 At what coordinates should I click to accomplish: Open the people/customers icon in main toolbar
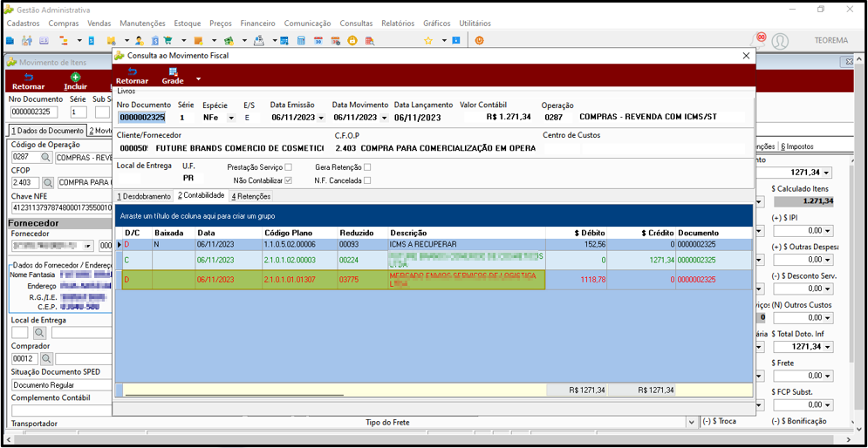click(x=26, y=40)
